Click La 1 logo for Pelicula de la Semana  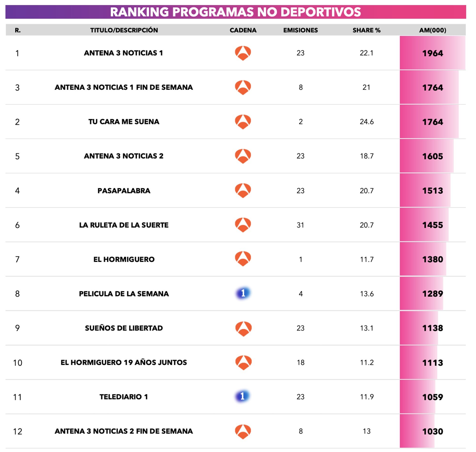(x=243, y=293)
